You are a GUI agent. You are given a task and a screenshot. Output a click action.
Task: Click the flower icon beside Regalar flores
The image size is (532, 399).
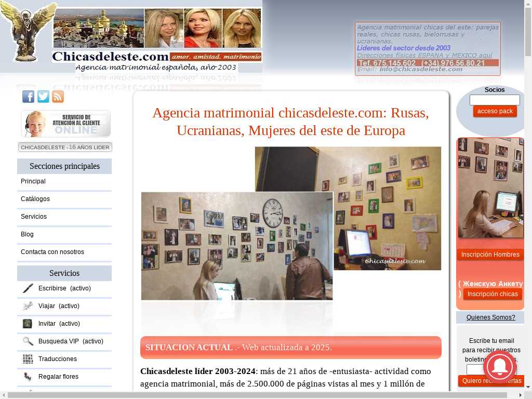coord(28,377)
